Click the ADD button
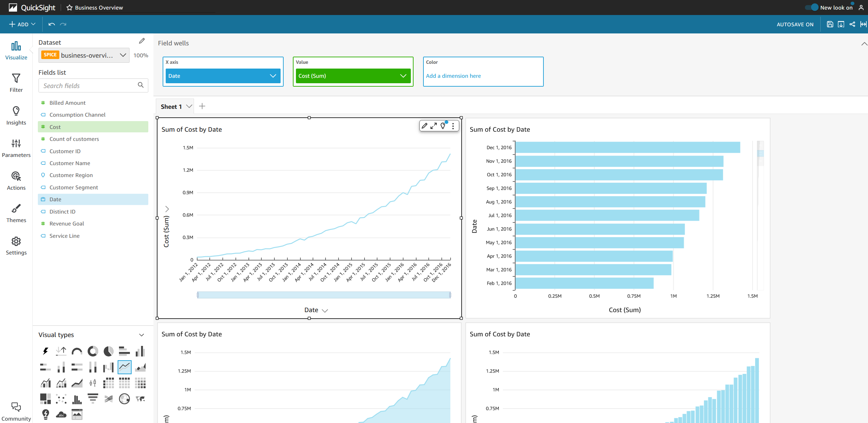This screenshot has width=868, height=423. coord(22,24)
